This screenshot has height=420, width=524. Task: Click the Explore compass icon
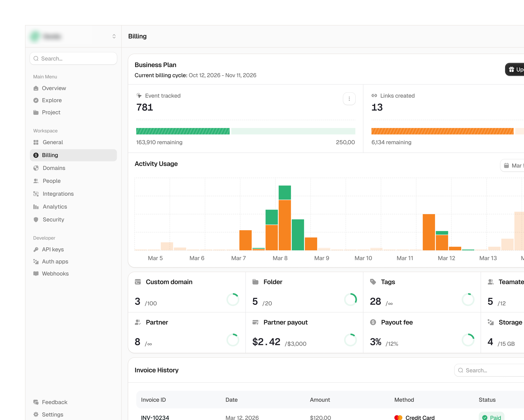[36, 100]
